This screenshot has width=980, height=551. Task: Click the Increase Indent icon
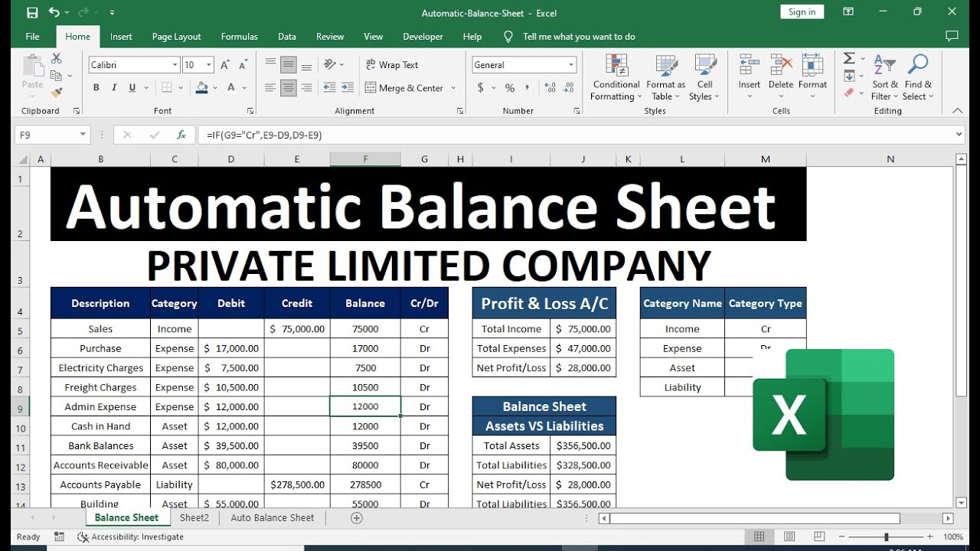coord(347,88)
